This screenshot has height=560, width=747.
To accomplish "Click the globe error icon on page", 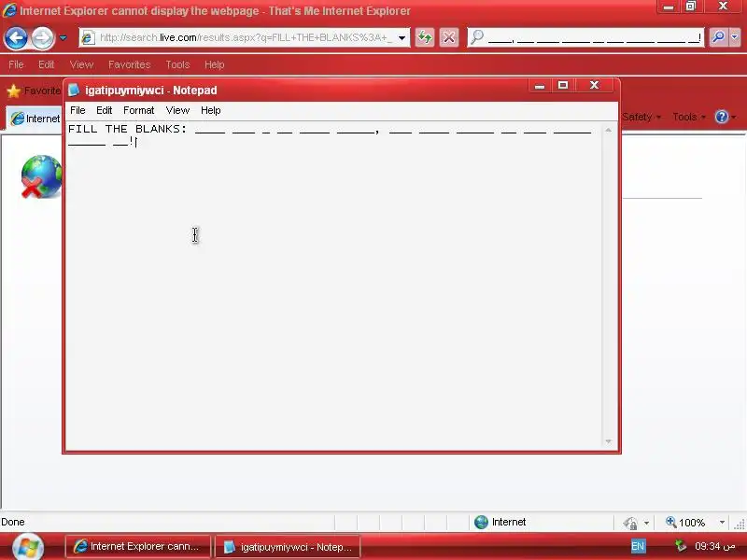I will (41, 176).
